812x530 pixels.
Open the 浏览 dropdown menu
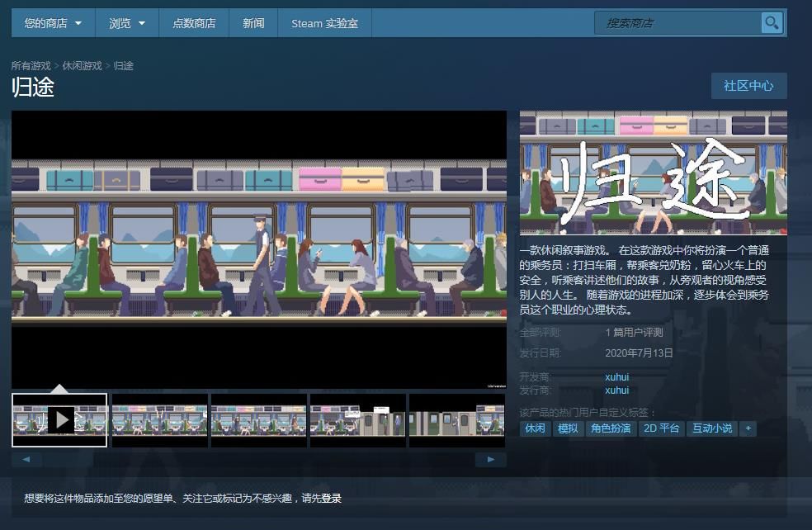click(127, 23)
